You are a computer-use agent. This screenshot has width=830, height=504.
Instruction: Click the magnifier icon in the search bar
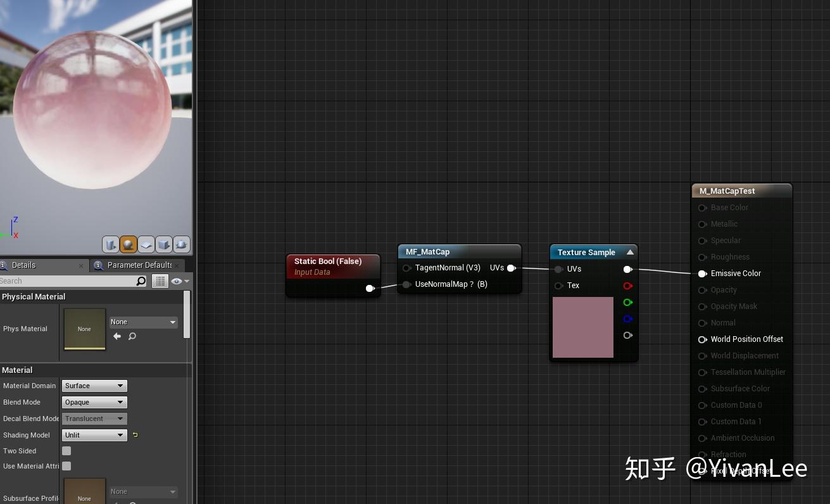[x=141, y=280]
